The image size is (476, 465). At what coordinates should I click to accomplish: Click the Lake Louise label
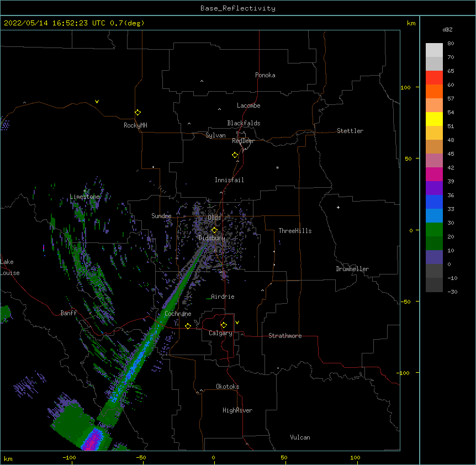[10, 267]
